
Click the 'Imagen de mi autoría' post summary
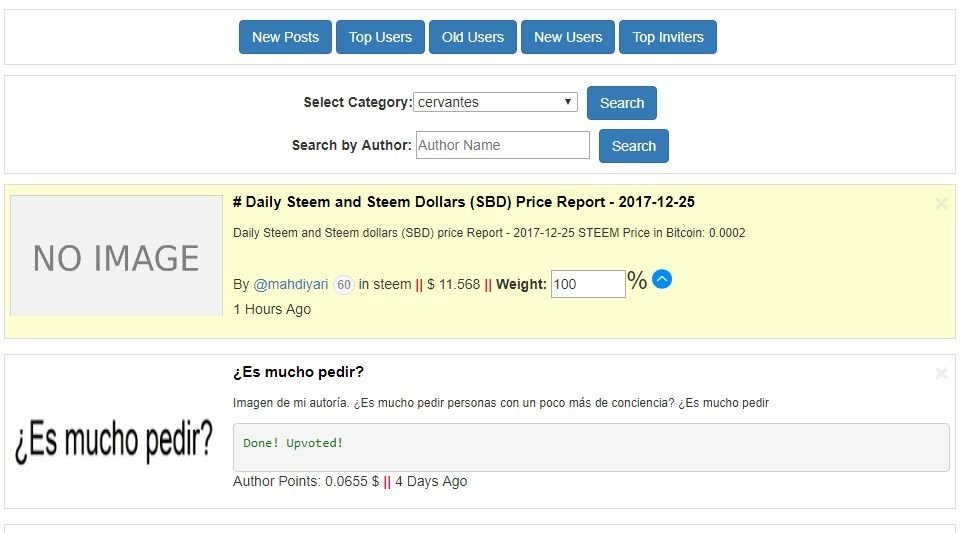click(x=501, y=402)
